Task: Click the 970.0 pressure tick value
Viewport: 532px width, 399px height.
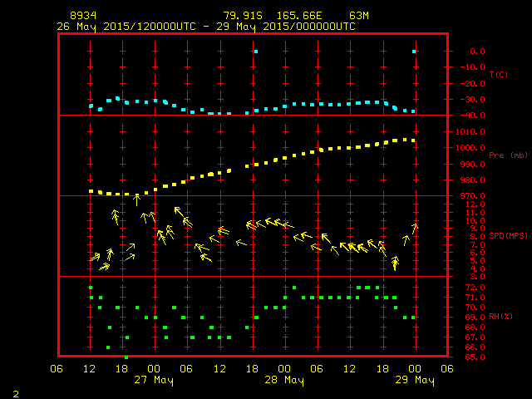Action: click(x=473, y=196)
